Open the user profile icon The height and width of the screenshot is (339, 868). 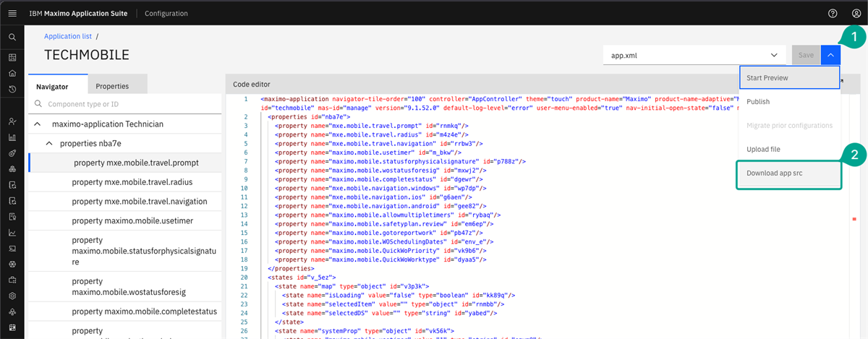(856, 13)
